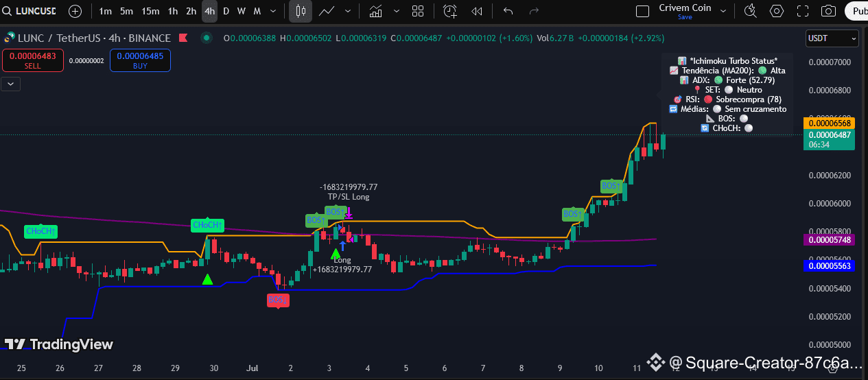Click the blue 0.00005563 price label

point(829,266)
